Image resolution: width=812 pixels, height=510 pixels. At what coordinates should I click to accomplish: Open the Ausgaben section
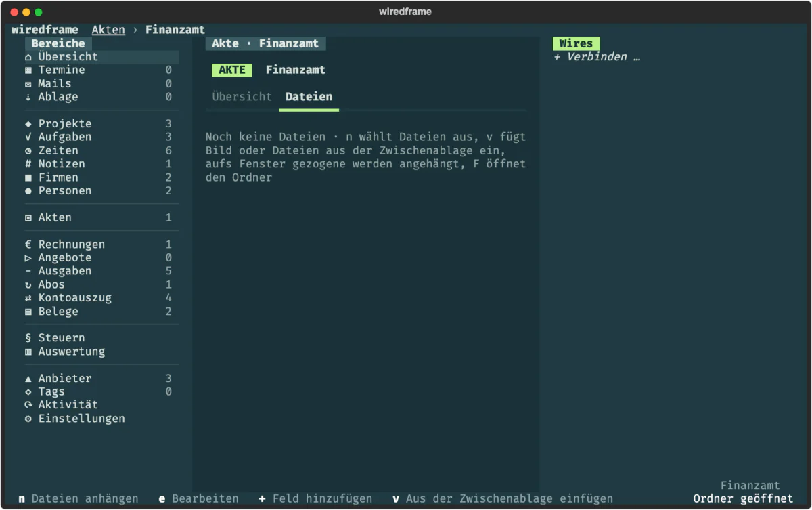click(101, 271)
